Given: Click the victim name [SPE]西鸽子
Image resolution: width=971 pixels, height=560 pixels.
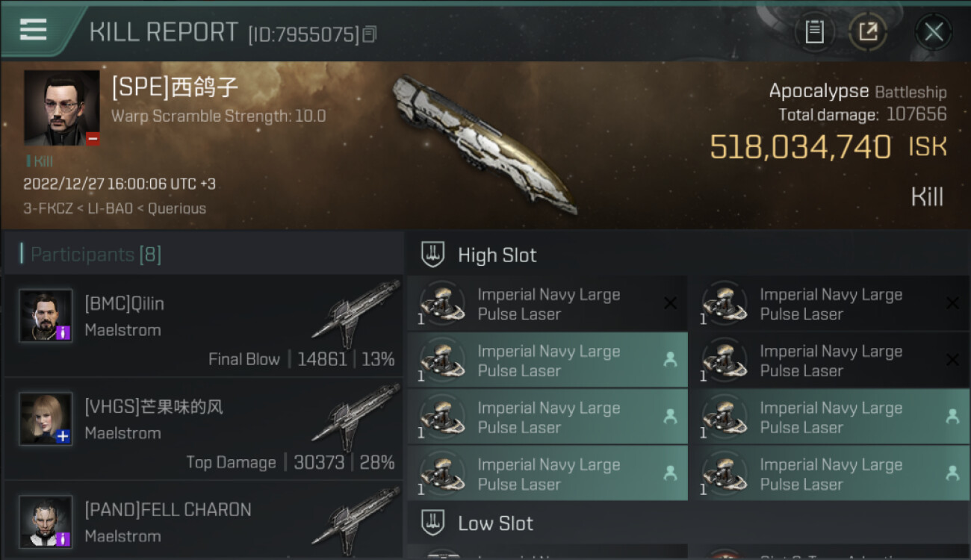Looking at the screenshot, I should pos(175,88).
